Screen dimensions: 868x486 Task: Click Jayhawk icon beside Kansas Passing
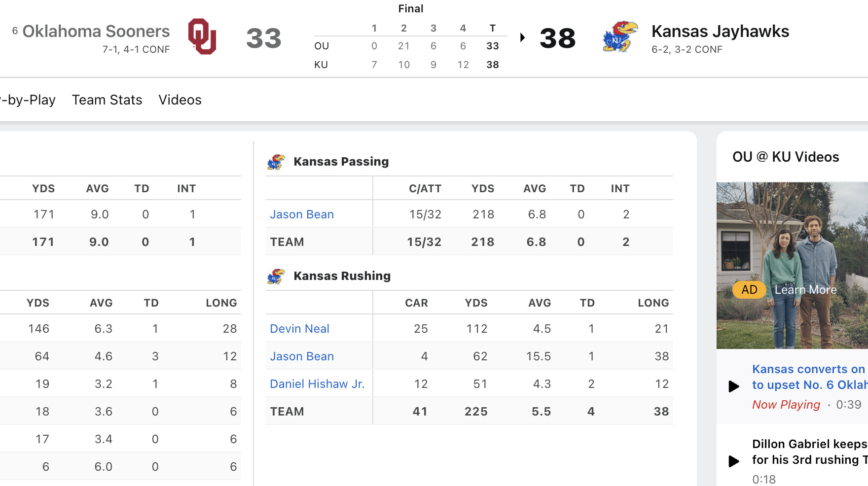tap(276, 162)
